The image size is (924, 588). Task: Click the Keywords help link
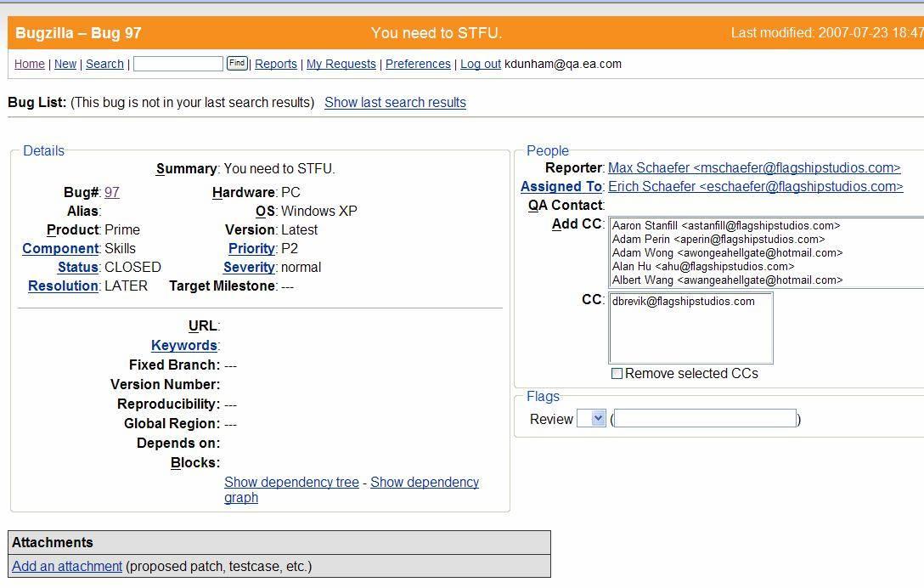point(183,345)
